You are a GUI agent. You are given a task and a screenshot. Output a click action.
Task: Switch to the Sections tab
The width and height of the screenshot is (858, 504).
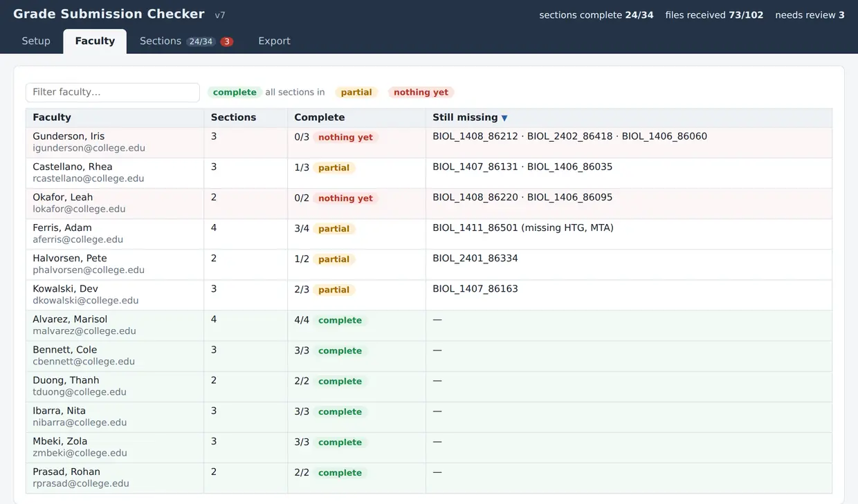click(x=186, y=41)
